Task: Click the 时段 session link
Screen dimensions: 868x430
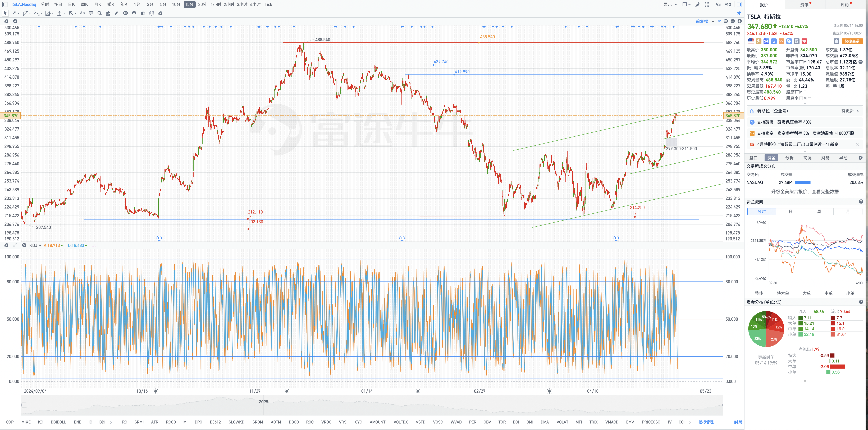Action: (x=738, y=422)
